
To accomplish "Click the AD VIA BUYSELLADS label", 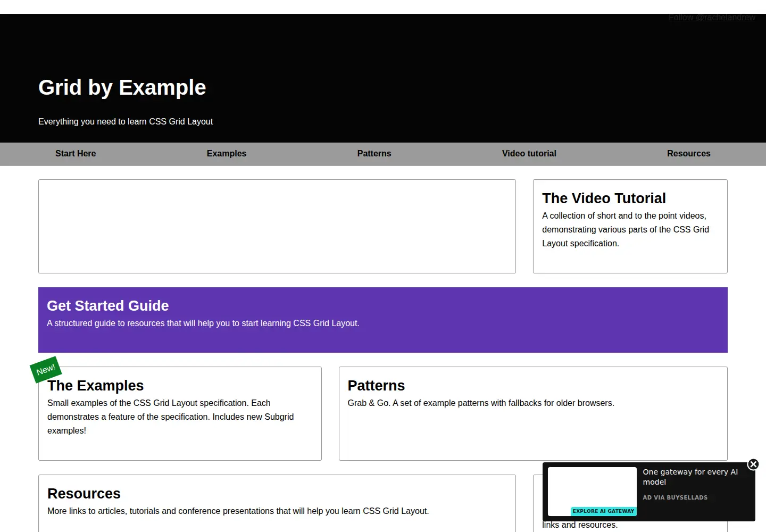I will tap(675, 497).
